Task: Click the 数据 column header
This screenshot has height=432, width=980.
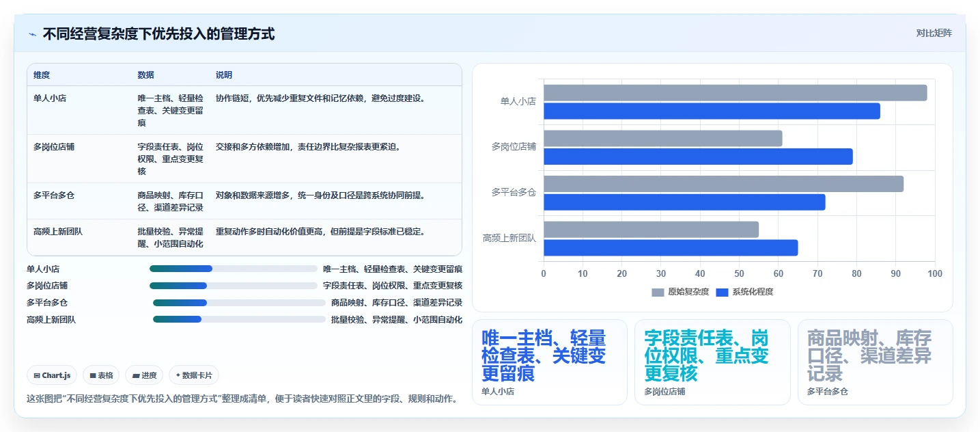Action: [145, 75]
